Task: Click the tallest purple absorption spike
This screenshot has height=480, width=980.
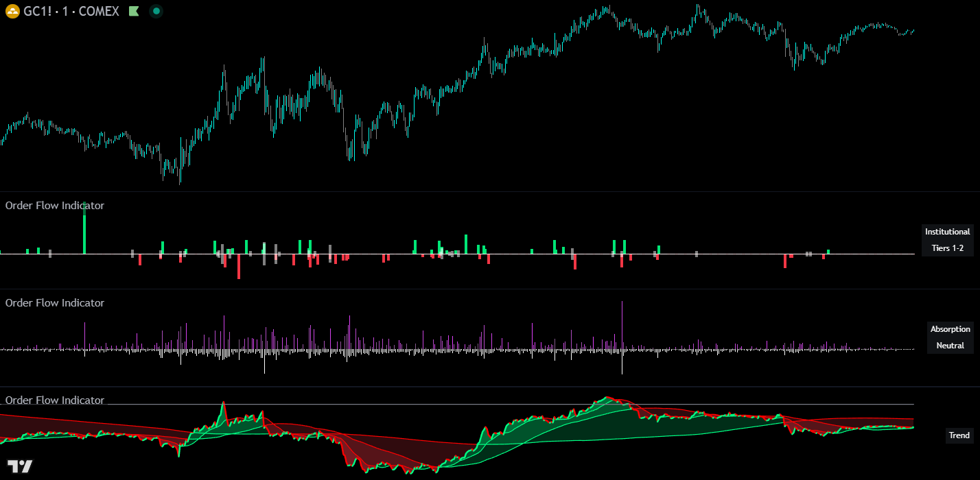Action: (x=622, y=322)
